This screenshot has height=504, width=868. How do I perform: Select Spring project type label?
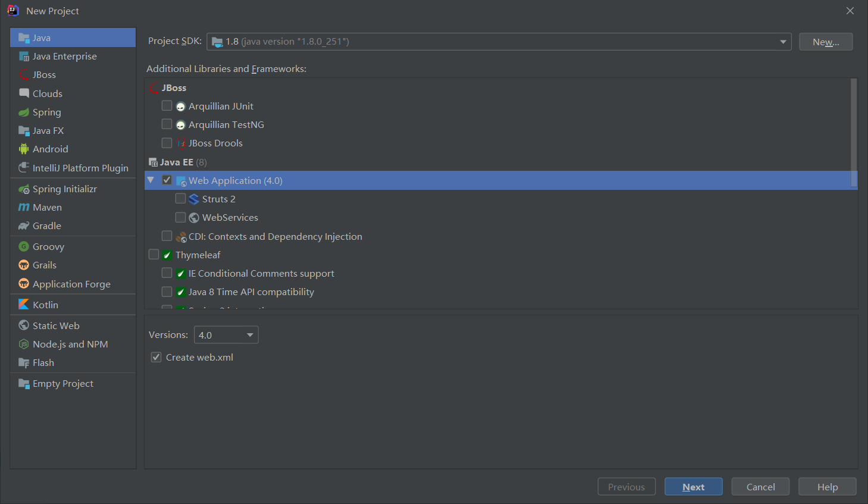pos(47,112)
